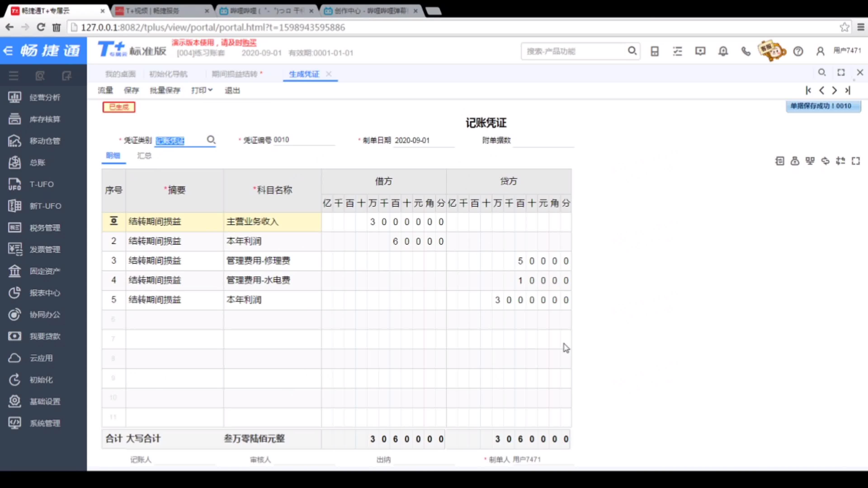Click row 2 本年利润 cell

click(x=272, y=241)
